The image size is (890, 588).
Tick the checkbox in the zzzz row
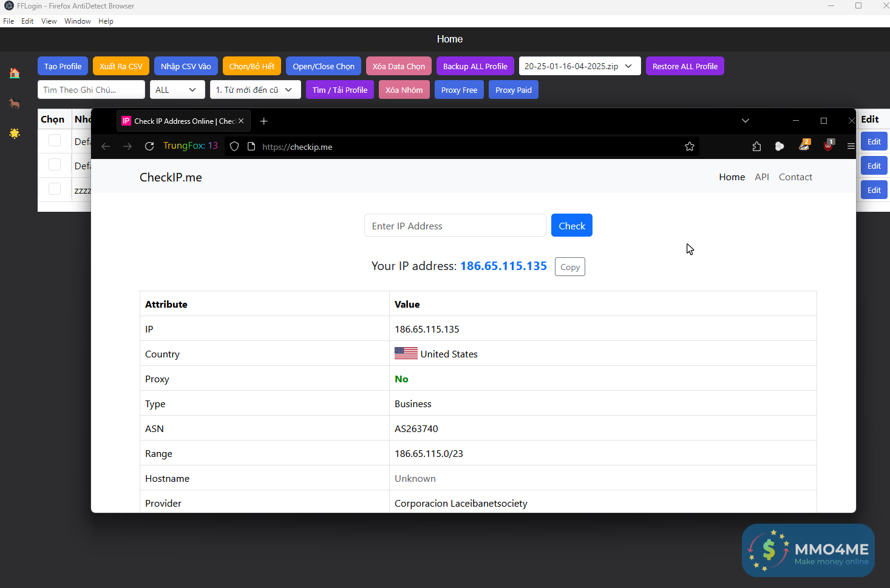pyautogui.click(x=55, y=189)
